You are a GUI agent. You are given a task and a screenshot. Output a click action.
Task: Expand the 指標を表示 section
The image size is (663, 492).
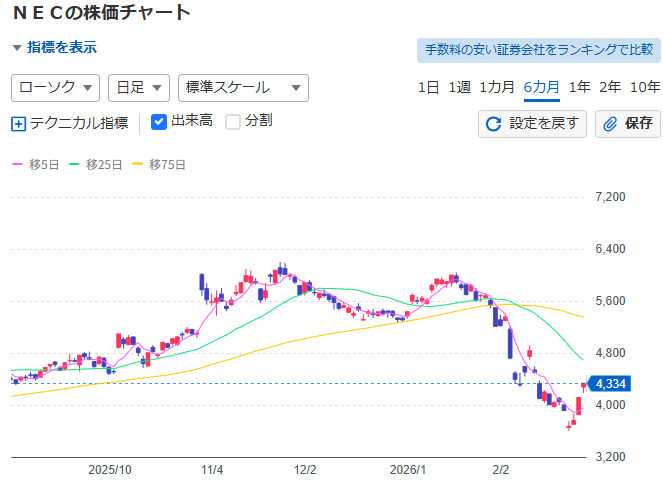[x=55, y=47]
